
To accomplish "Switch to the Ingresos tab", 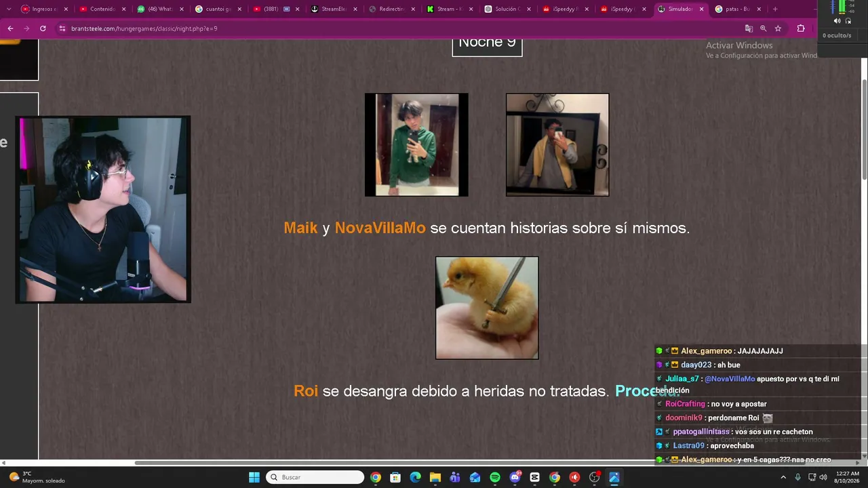I will coord(44,9).
